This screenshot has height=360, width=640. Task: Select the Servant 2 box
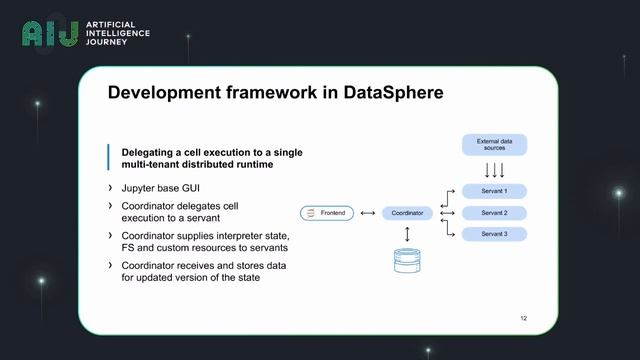click(494, 213)
